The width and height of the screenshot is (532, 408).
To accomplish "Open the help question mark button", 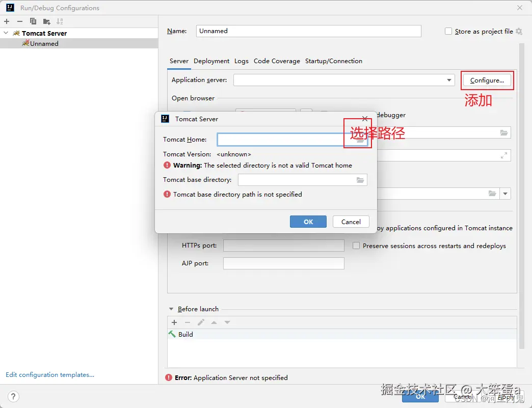I will pyautogui.click(x=13, y=396).
